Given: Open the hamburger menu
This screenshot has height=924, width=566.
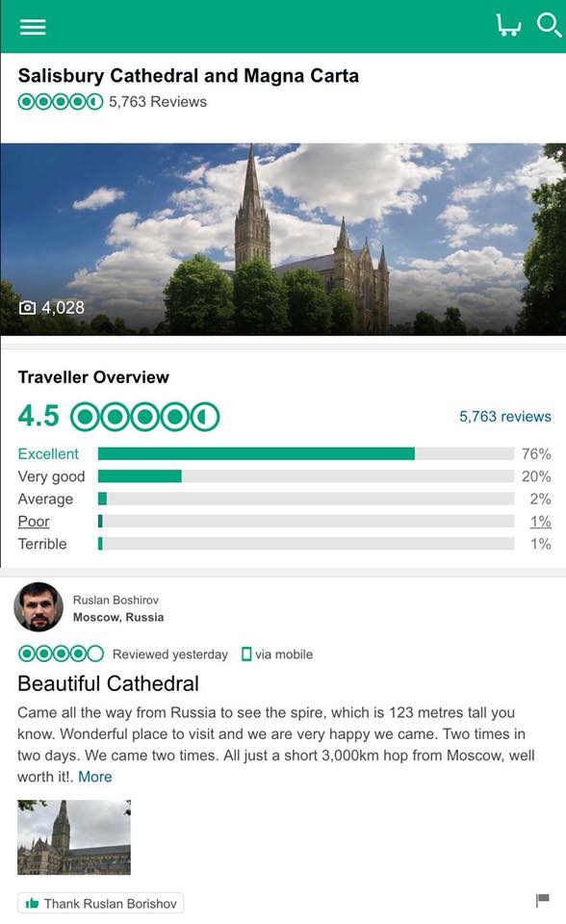Looking at the screenshot, I should click(33, 27).
